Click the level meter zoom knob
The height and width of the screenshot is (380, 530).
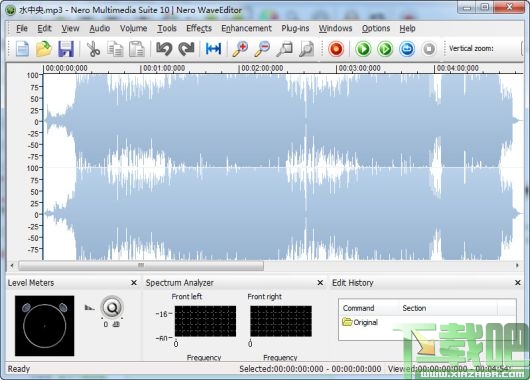click(x=112, y=307)
